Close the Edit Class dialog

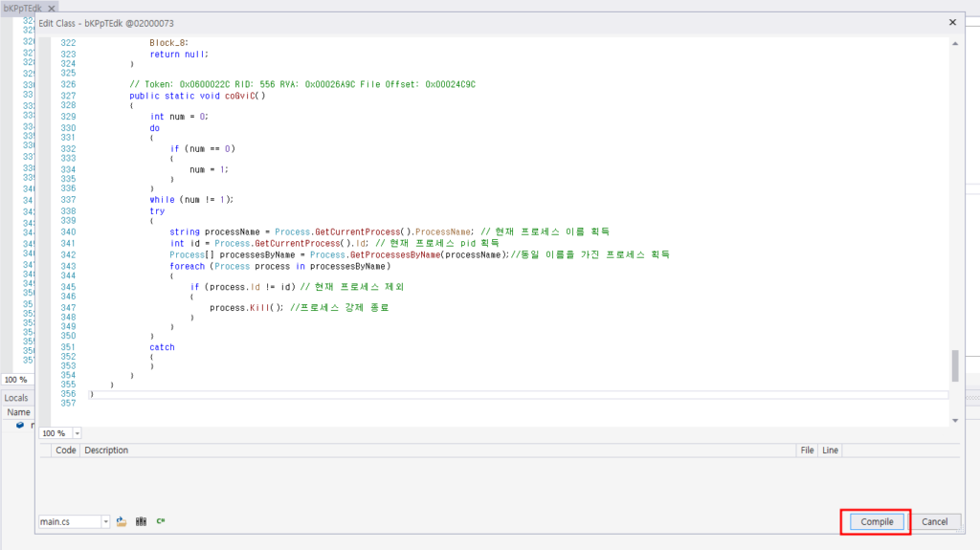pyautogui.click(x=952, y=23)
